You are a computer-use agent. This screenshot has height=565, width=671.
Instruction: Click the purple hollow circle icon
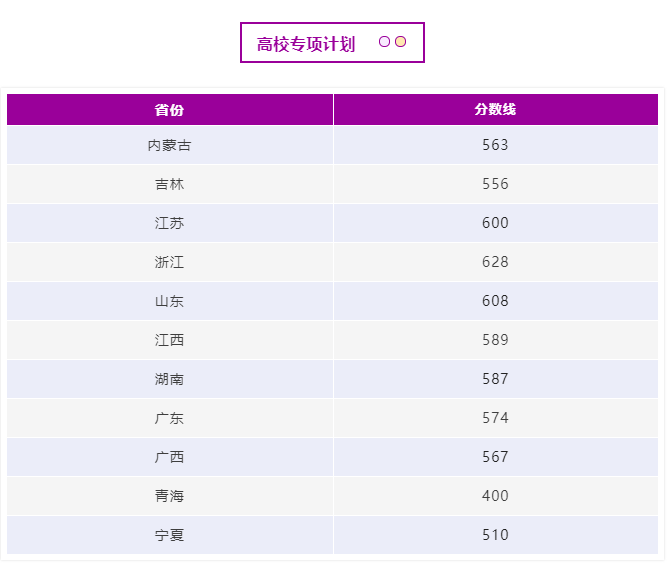pos(385,42)
